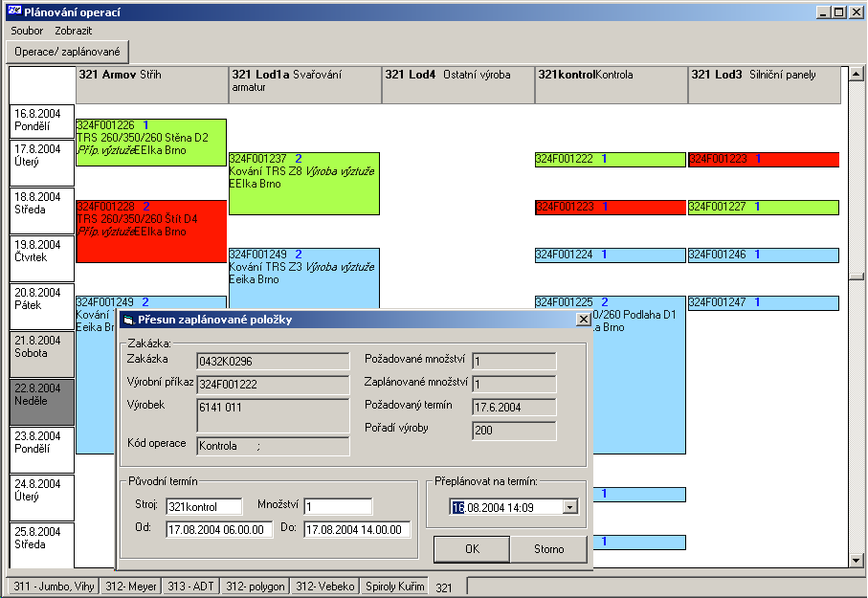Switch to the 312- polygon tab
The width and height of the screenshot is (868, 598).
coord(255,586)
